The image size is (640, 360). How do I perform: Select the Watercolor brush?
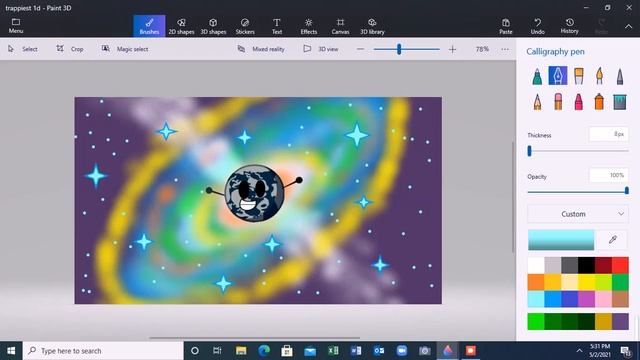point(599,76)
